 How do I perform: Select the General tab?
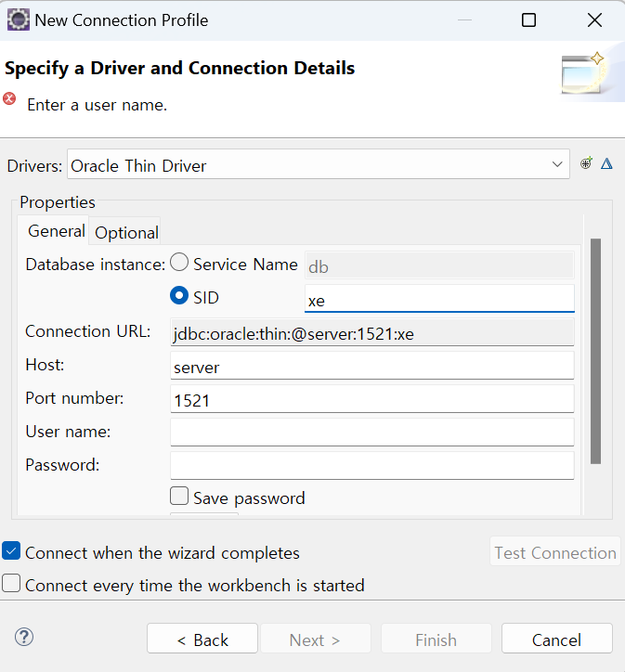(x=56, y=231)
